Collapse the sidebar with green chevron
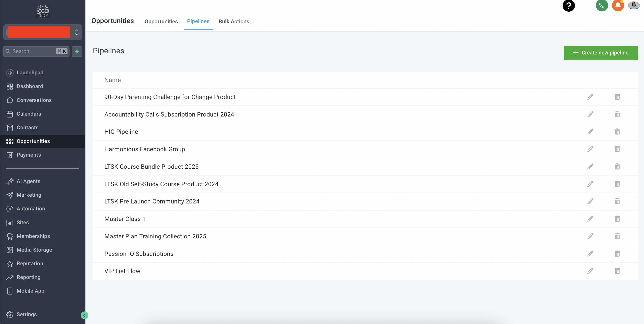 point(85,315)
